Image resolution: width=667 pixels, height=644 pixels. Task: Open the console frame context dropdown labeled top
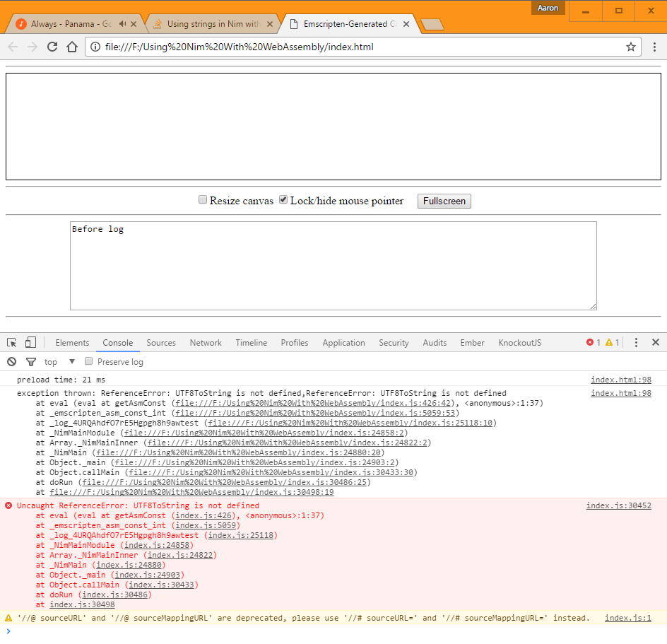[57, 361]
